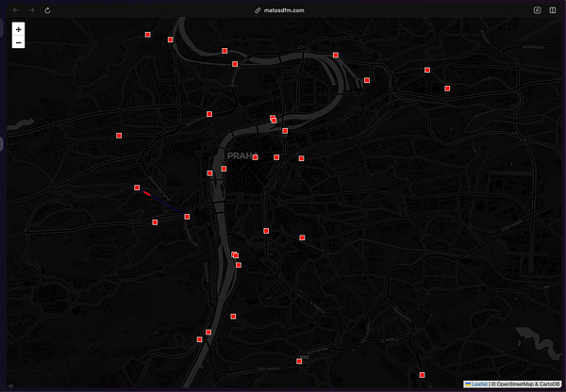Viewport: 566px width, 392px height.
Task: Select the rightmost red marker on the map
Action: pos(447,89)
